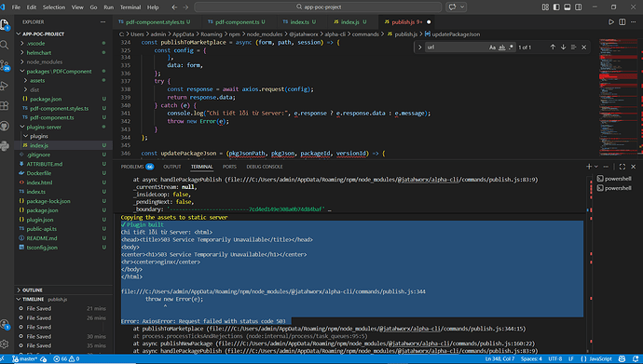The image size is (643, 364).
Task: Expand the replace field in find widget
Action: 419,47
